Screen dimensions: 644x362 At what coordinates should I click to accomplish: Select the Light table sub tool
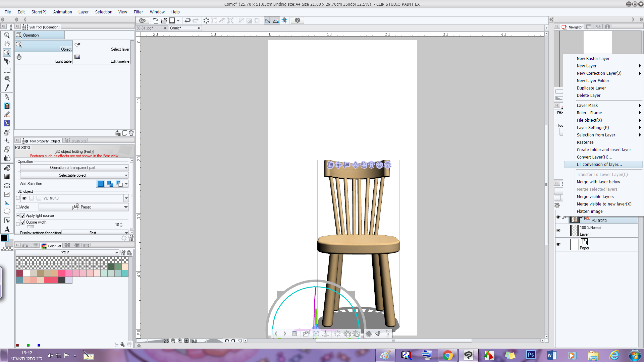pyautogui.click(x=44, y=58)
